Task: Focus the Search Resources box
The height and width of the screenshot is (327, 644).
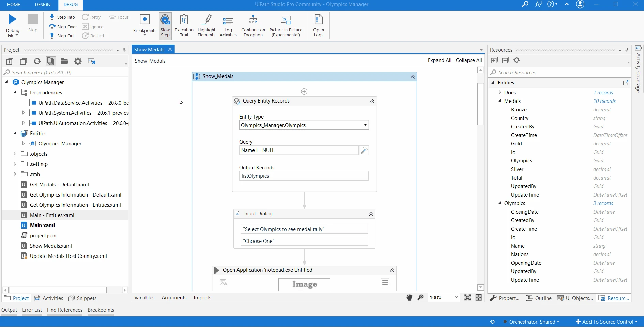Action: click(559, 72)
